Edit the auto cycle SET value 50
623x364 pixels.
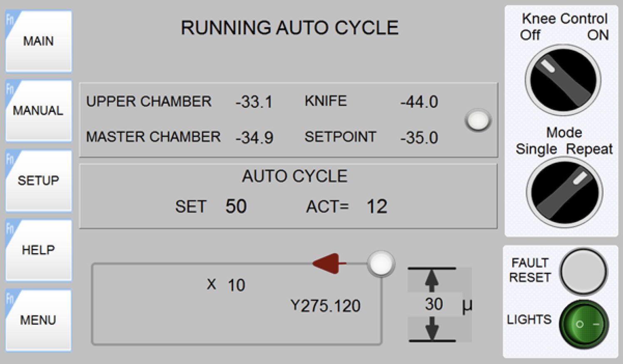236,207
